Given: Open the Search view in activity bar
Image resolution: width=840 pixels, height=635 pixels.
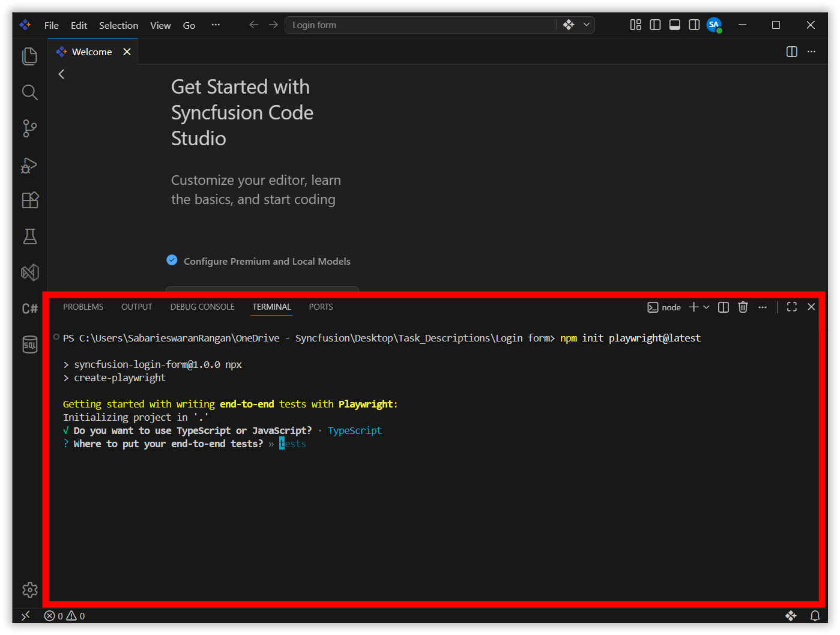Looking at the screenshot, I should pos(29,92).
